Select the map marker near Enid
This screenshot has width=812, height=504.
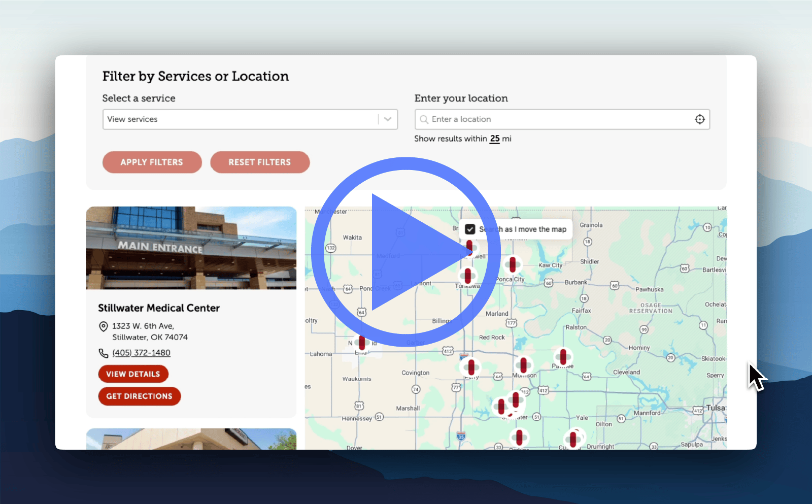pos(361,342)
